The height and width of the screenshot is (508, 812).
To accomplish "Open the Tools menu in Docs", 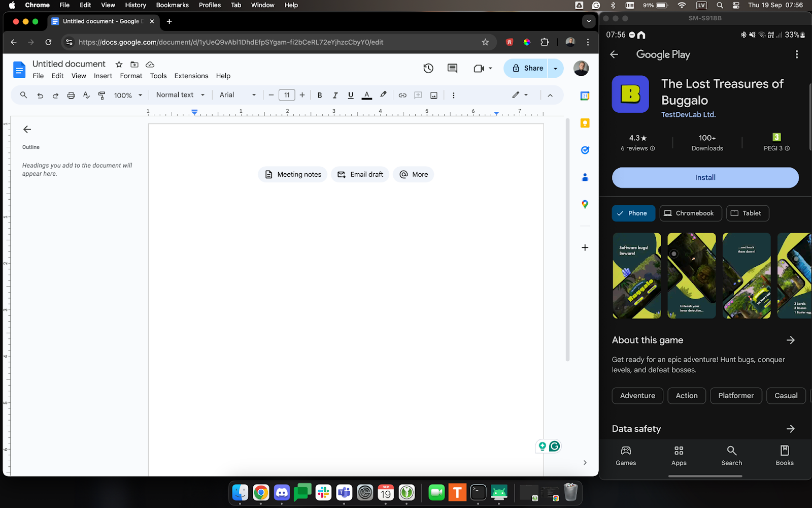I will click(x=158, y=76).
